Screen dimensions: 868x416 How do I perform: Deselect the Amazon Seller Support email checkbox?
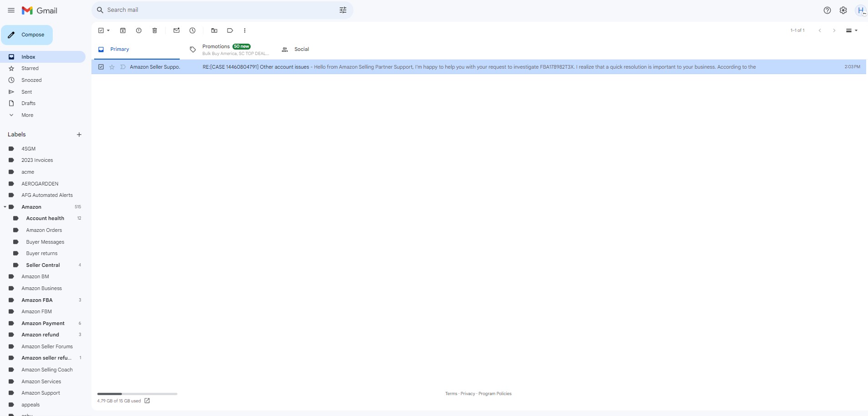[x=101, y=67]
